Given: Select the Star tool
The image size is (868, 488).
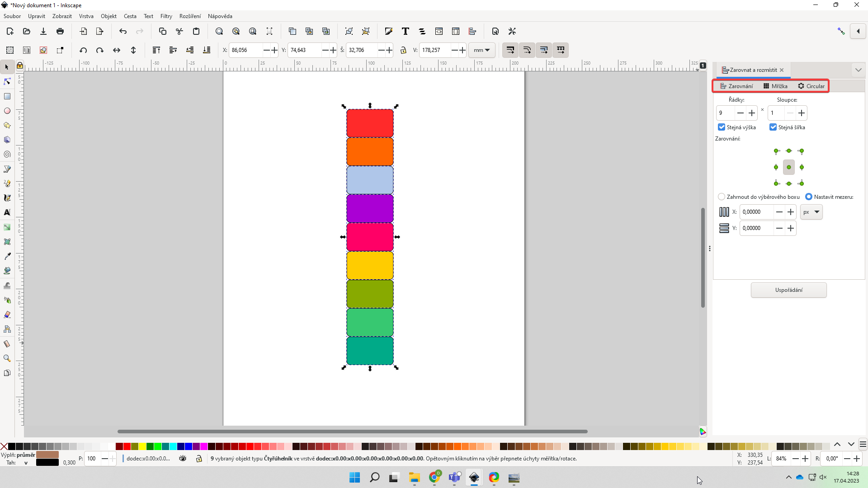Looking at the screenshot, I should (7, 125).
